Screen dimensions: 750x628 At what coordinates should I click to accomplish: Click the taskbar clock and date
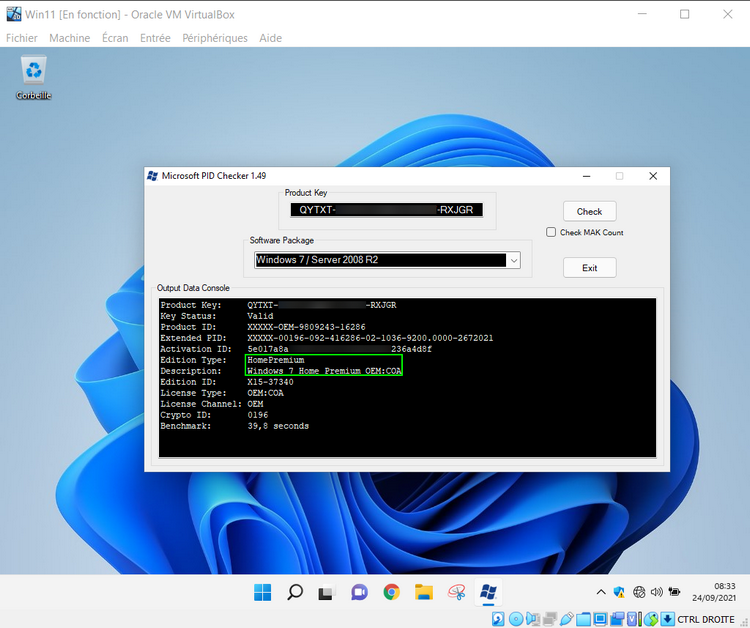tap(714, 592)
